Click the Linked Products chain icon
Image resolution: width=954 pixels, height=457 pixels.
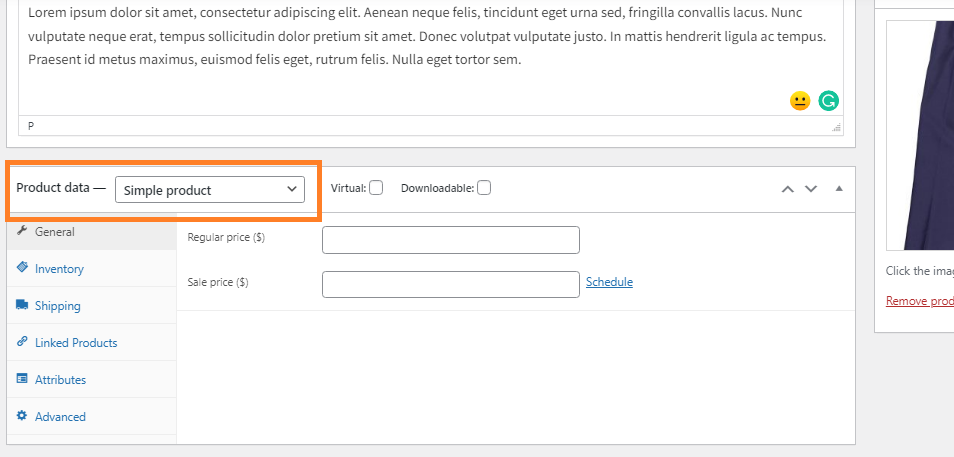(22, 341)
